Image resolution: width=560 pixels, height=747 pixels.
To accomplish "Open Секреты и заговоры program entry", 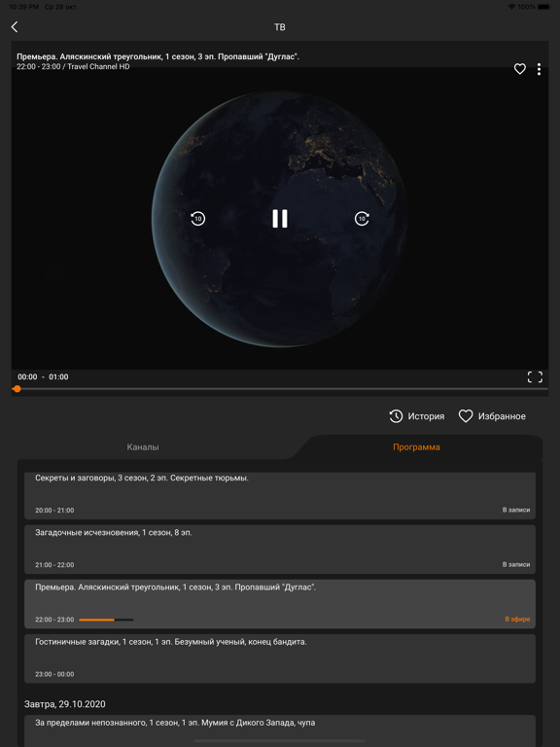I will 280,495.
